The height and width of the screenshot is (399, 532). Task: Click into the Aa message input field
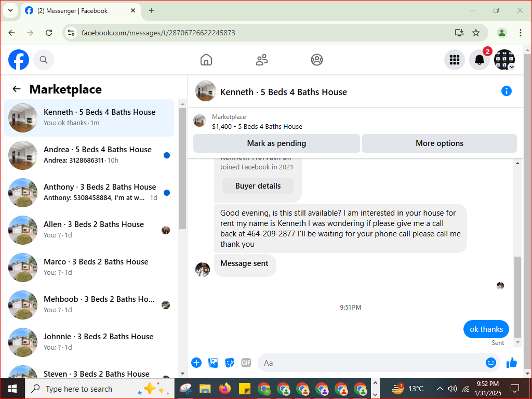(x=371, y=363)
